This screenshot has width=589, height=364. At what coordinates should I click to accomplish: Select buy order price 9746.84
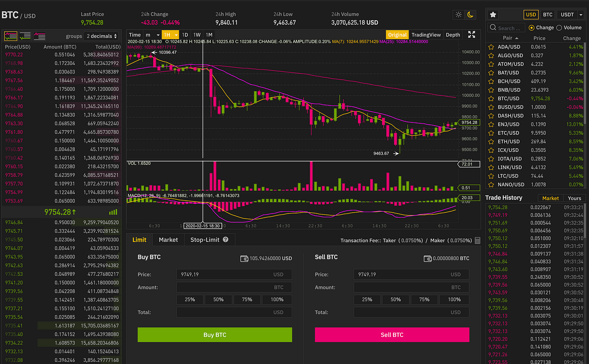[x=14, y=222]
